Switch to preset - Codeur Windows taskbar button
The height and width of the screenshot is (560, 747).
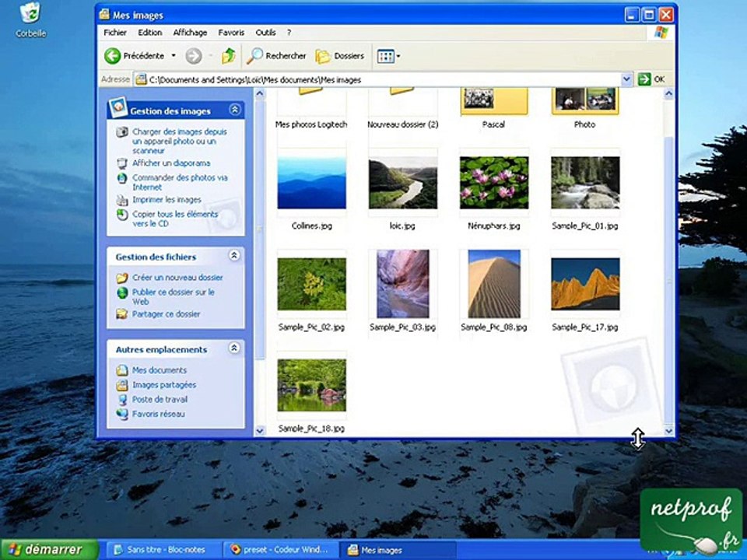point(280,550)
